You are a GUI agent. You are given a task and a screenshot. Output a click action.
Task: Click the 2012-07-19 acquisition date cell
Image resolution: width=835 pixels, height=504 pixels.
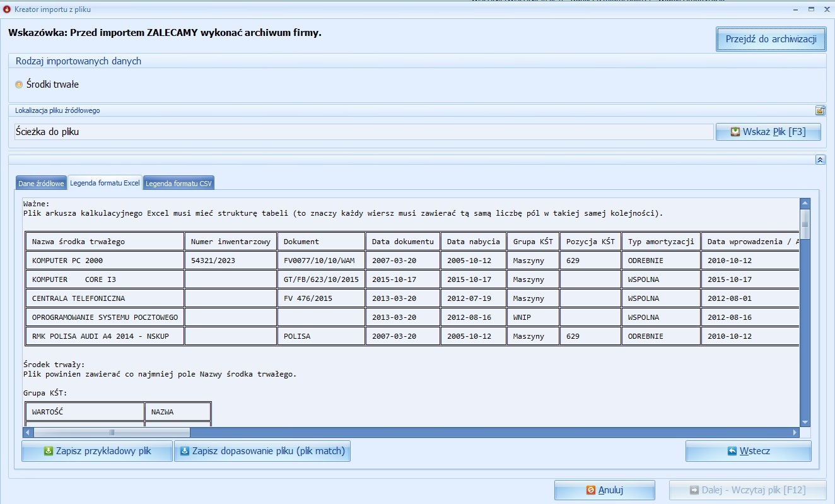473,298
